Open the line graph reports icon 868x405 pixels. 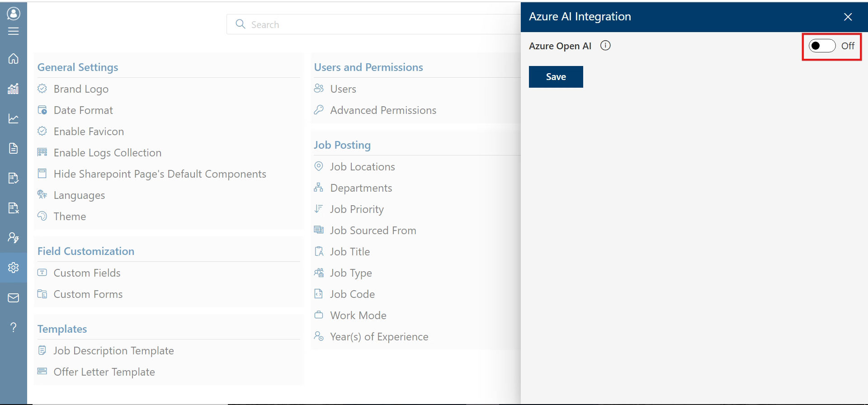(14, 118)
